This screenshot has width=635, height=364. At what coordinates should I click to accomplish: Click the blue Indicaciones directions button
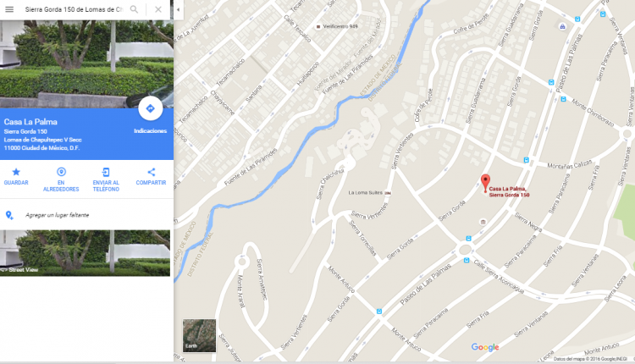point(150,108)
